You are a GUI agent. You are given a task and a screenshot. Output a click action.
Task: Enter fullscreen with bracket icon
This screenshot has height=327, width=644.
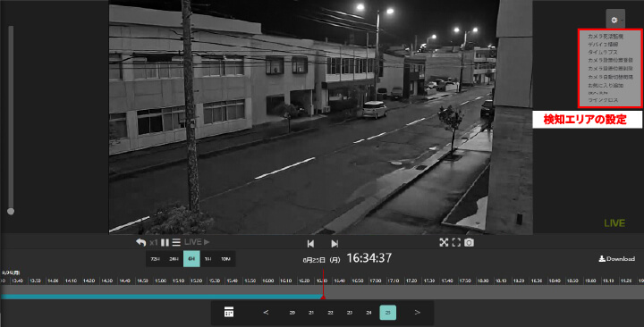(x=456, y=242)
